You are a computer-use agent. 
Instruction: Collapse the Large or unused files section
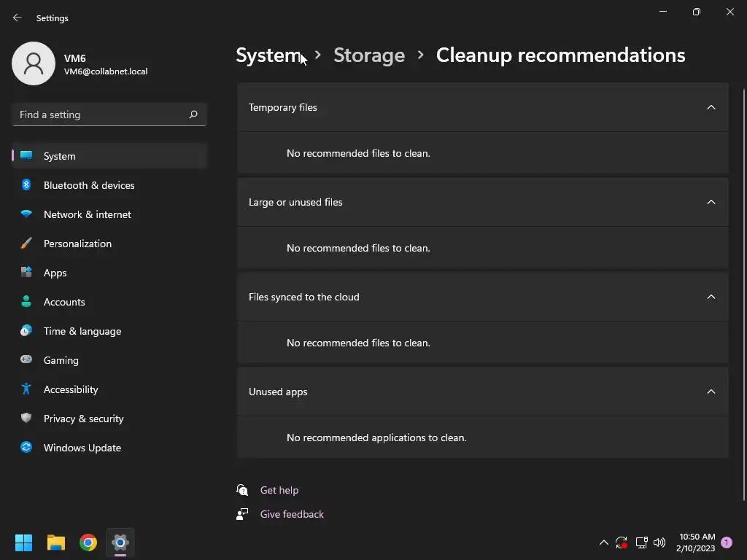click(711, 202)
